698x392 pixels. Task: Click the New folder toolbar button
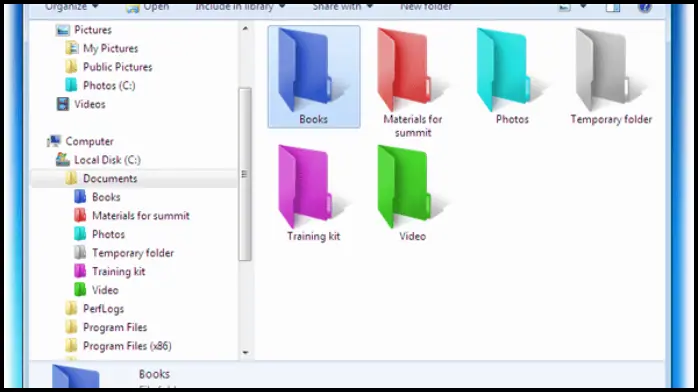pyautogui.click(x=426, y=7)
